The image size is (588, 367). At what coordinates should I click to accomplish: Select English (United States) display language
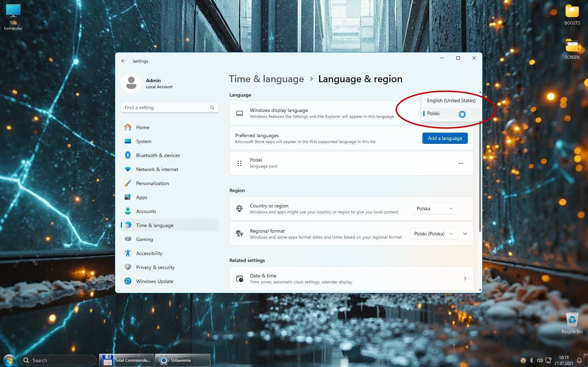point(451,100)
